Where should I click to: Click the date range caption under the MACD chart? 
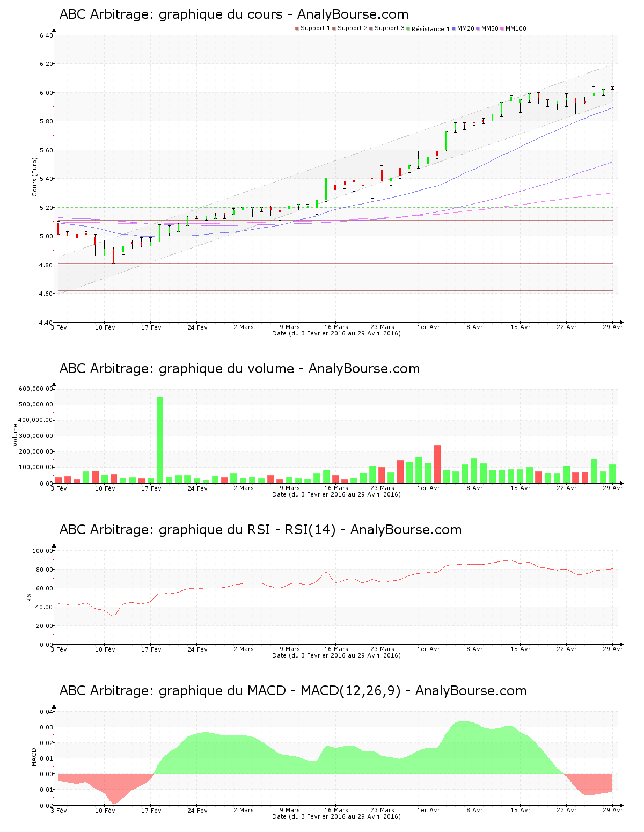(x=336, y=816)
